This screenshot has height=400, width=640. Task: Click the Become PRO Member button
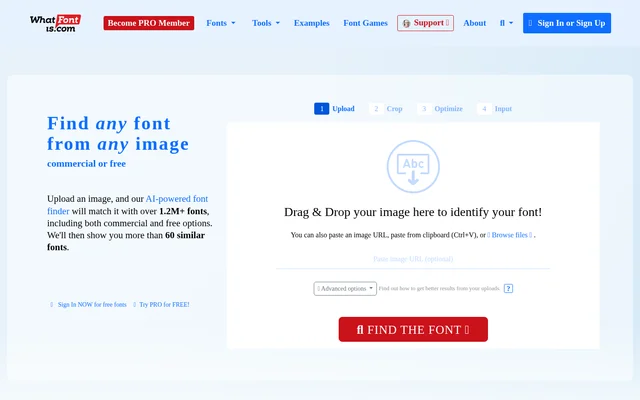point(149,23)
